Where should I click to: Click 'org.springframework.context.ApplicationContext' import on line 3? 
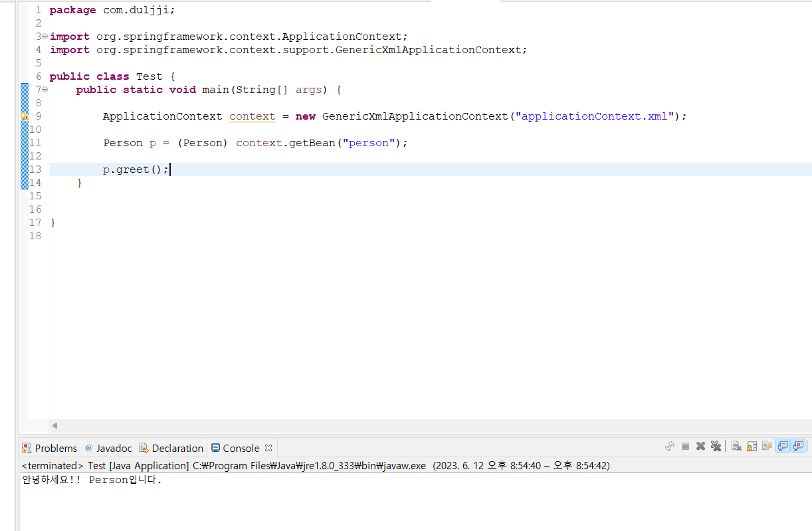tap(249, 37)
